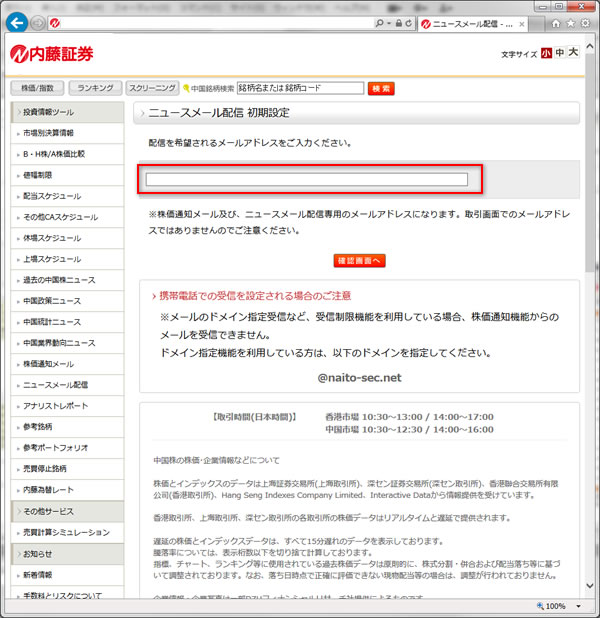Open 過去の中国株ニュース sidebar link
The height and width of the screenshot is (618, 600).
(x=67, y=280)
